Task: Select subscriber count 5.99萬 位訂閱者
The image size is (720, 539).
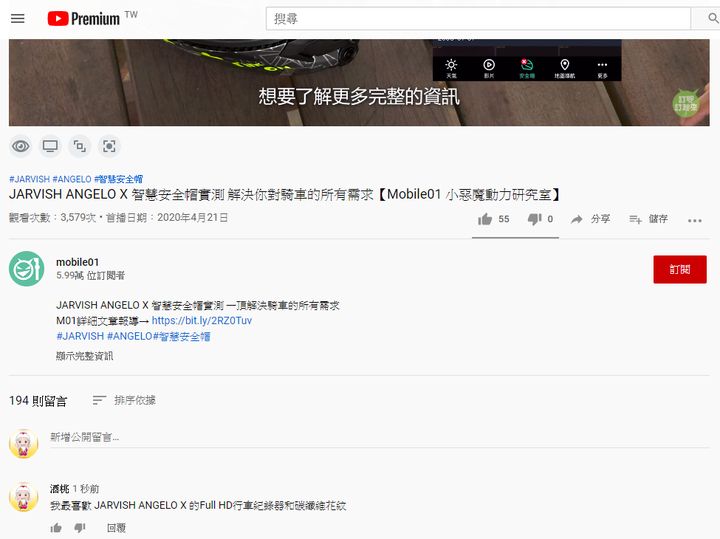Action: coord(90,275)
